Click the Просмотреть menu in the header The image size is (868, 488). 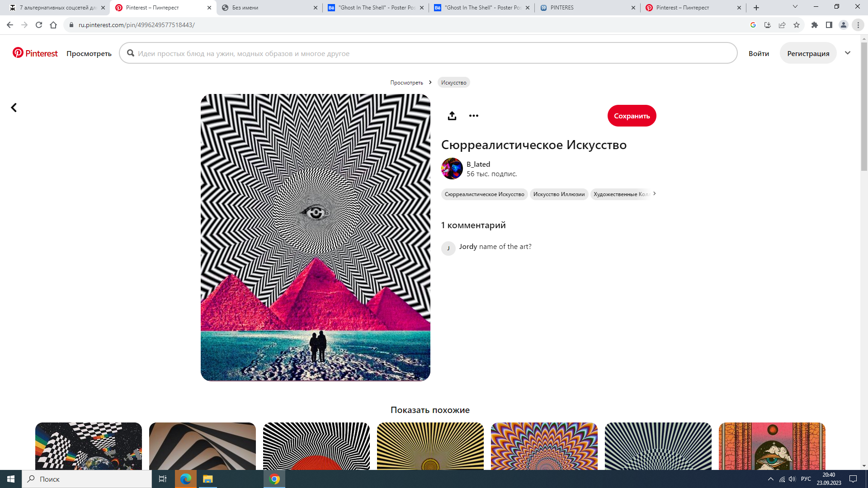pyautogui.click(x=89, y=53)
